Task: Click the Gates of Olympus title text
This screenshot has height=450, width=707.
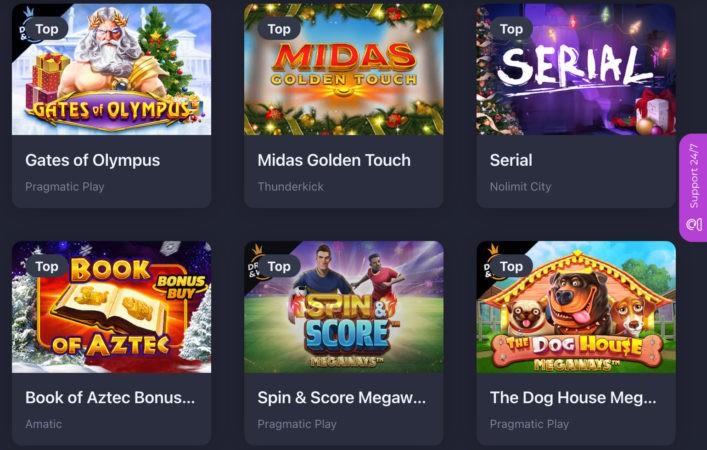Action: (x=92, y=161)
